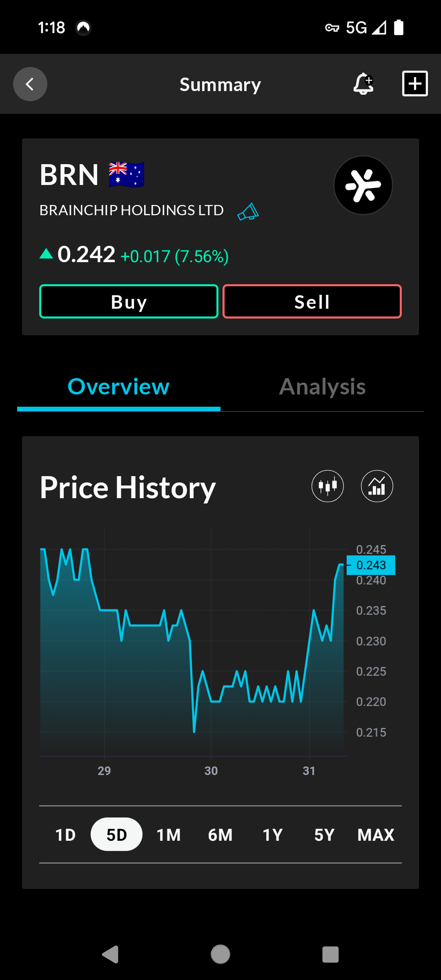This screenshot has width=441, height=980.
Task: Select the 5D time range
Action: pyautogui.click(x=116, y=834)
